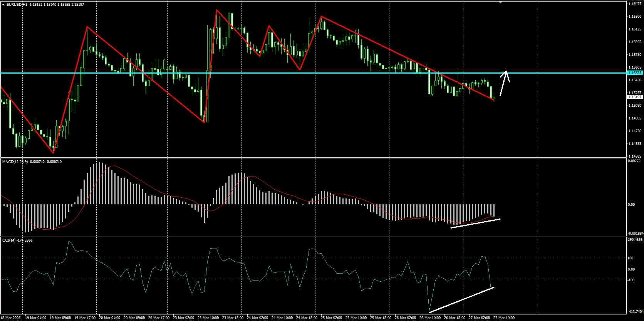Click the 25 Mar 10:00 time label
The image size is (644, 321).
(356, 318)
